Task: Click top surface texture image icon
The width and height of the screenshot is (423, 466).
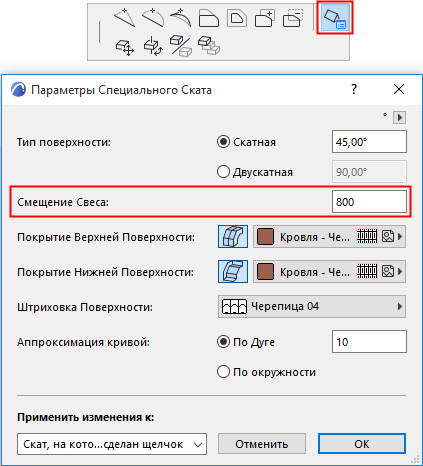Action: tap(388, 236)
